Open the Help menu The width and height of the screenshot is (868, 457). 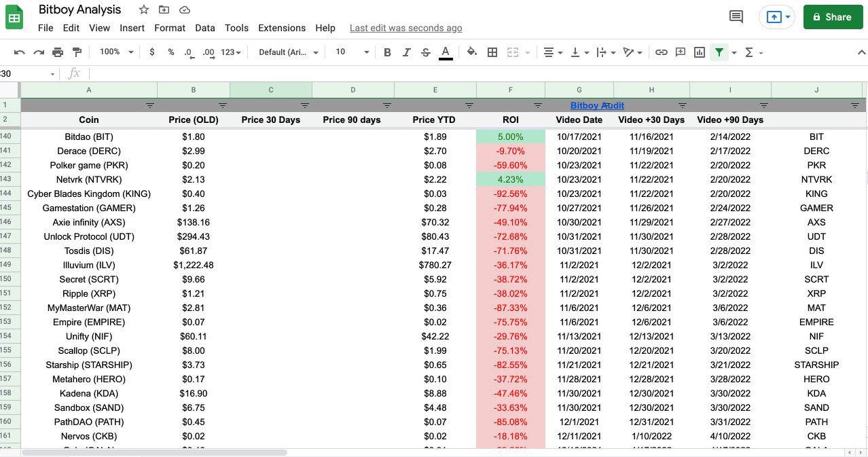coord(325,28)
